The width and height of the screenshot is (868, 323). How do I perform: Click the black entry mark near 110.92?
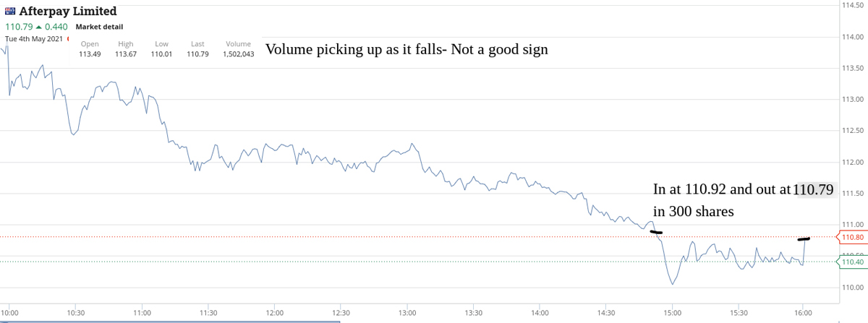tap(656, 232)
